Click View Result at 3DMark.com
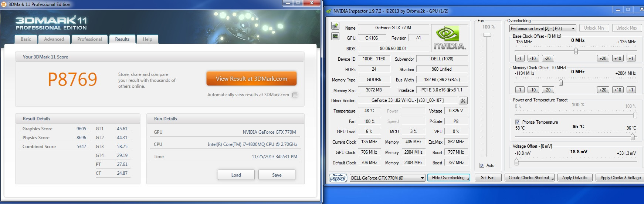This screenshot has height=204, width=644. tap(251, 79)
